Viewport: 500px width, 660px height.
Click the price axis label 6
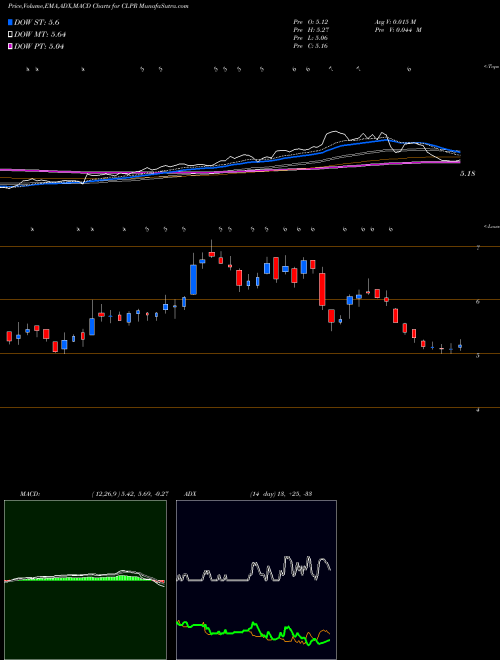(478, 301)
